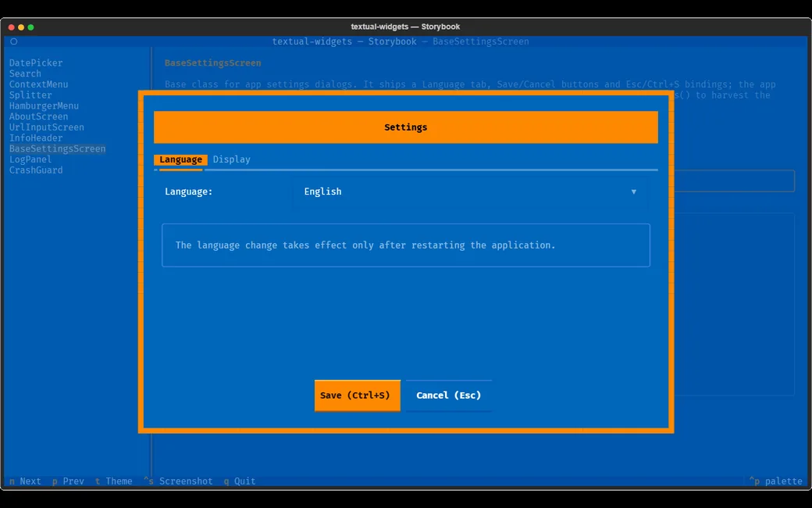812x508 pixels.
Task: Open CrashGuard story entry
Action: tap(36, 170)
